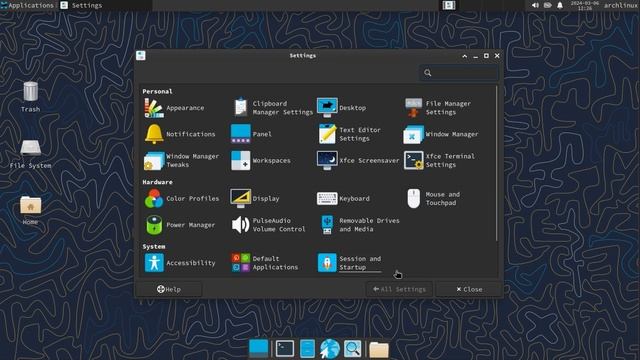
Task: Open the Trash desktop icon
Action: click(31, 97)
